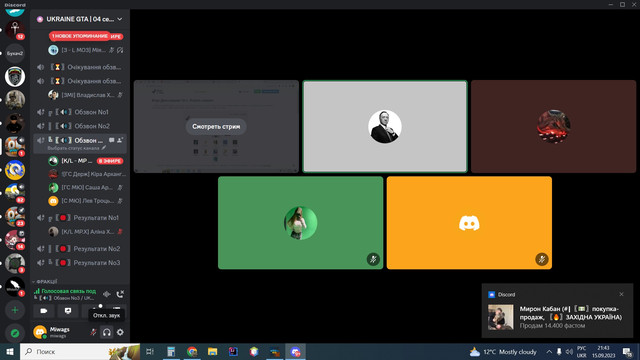Open Miwags user profile avatar
The image size is (640, 360).
(40, 332)
